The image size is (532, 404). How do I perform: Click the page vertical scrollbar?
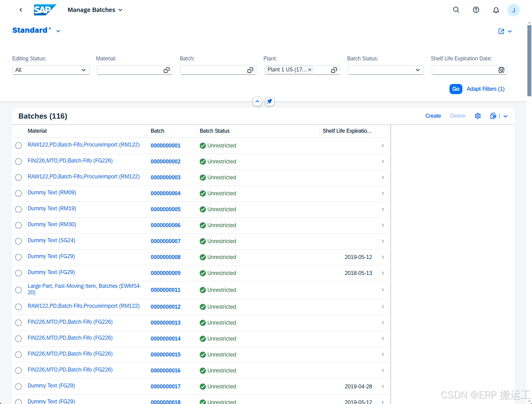coord(529,61)
